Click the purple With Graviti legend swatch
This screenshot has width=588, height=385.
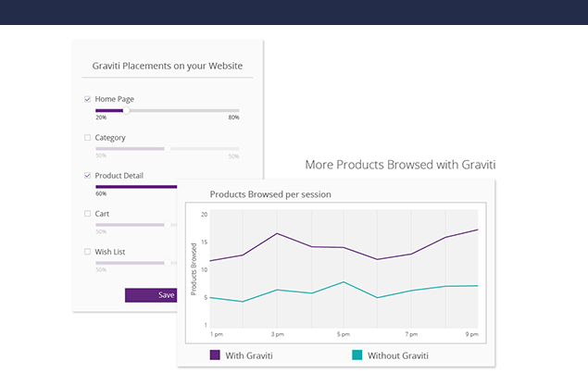click(x=215, y=355)
